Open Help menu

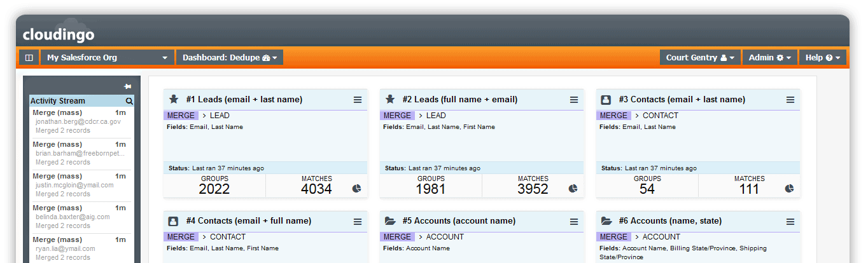pos(822,57)
